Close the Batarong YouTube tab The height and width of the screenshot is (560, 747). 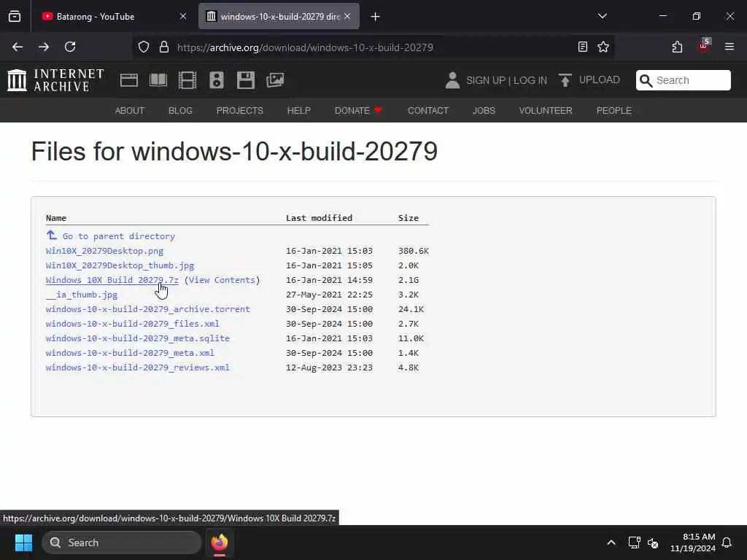(x=183, y=16)
